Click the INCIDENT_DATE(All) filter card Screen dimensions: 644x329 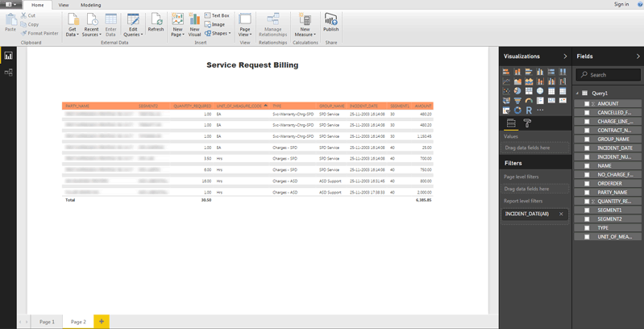[534, 214]
